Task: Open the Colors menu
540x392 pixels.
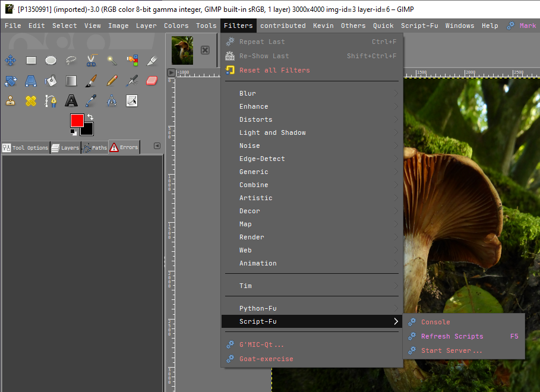Action: (176, 26)
